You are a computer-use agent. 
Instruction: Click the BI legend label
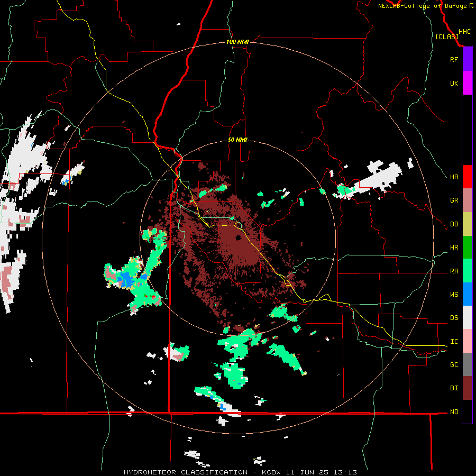pos(454,388)
